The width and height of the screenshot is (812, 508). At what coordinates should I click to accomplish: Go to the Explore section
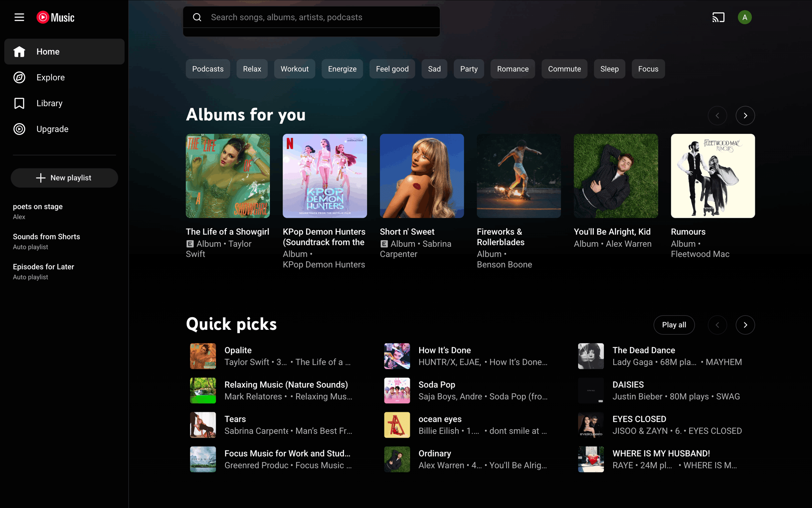pyautogui.click(x=64, y=77)
